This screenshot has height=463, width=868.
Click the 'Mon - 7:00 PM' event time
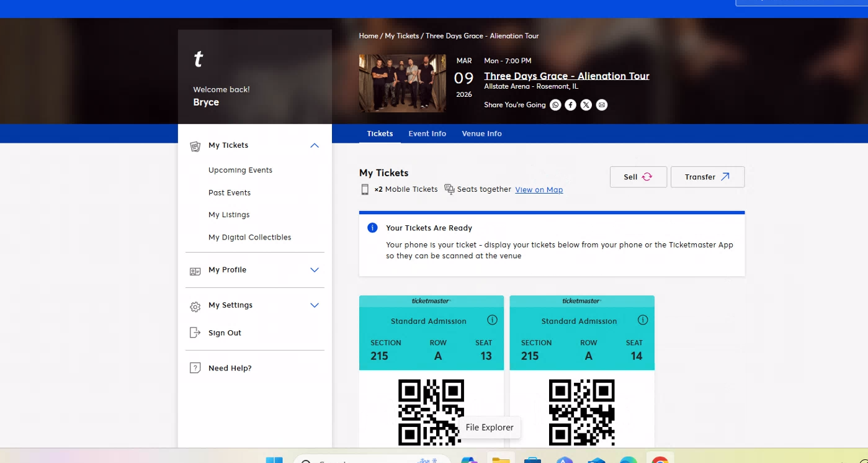[x=508, y=61]
